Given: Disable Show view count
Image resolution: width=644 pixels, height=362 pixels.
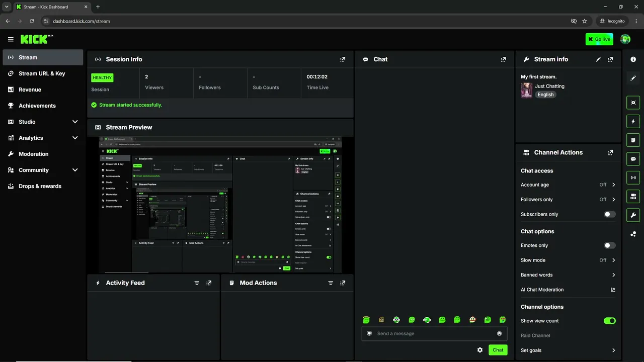Looking at the screenshot, I should 609,321.
